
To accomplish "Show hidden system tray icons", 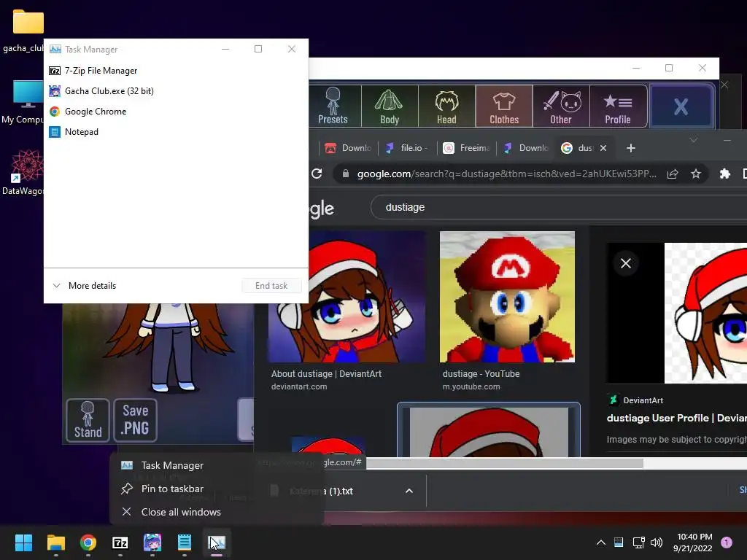I will tap(601, 542).
